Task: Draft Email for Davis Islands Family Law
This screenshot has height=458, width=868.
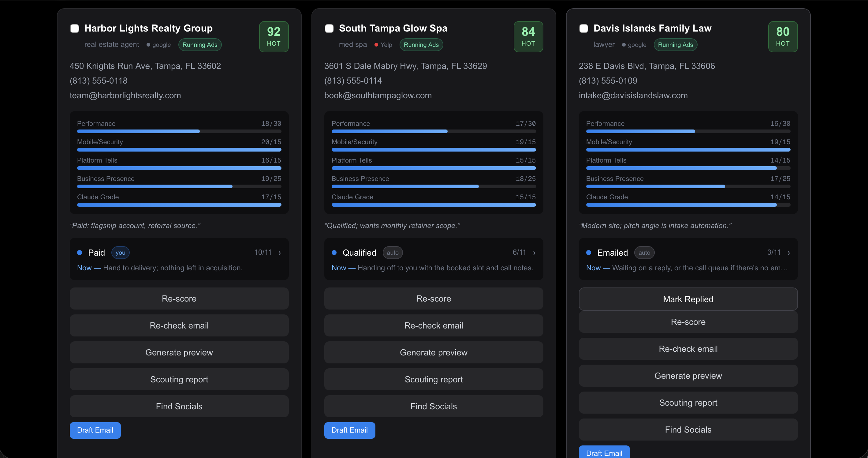Action: 604,452
